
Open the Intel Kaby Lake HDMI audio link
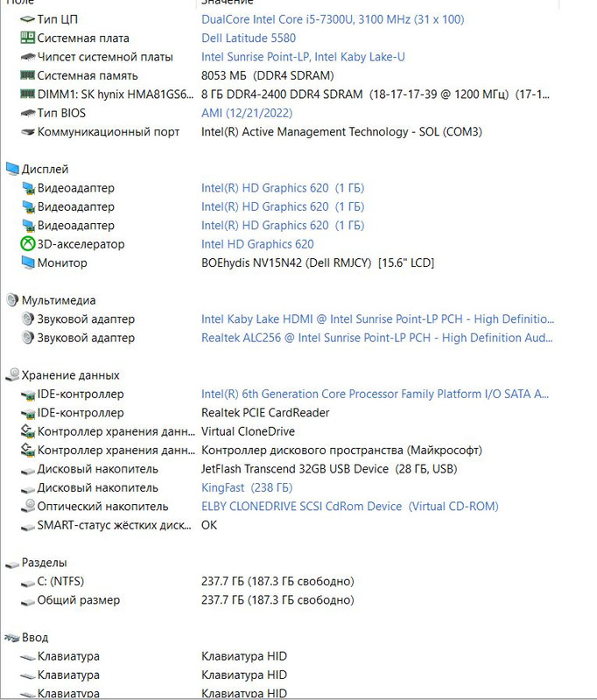[x=377, y=318]
